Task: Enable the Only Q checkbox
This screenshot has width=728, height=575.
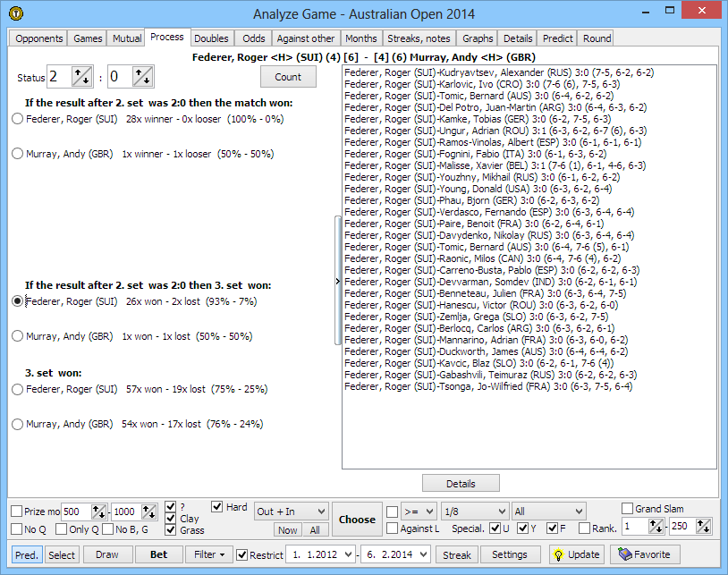Action: tap(61, 529)
